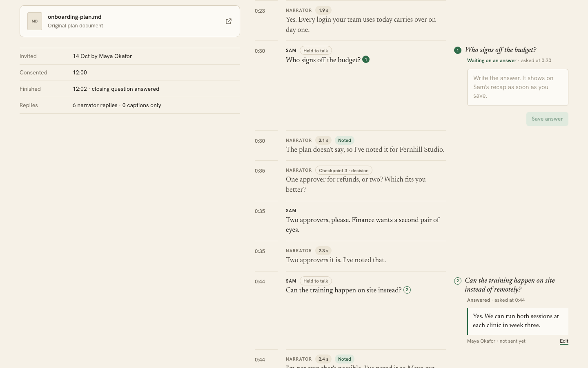Viewport: 588px width, 368px height.
Task: Click the Save answer button
Action: pos(547,119)
